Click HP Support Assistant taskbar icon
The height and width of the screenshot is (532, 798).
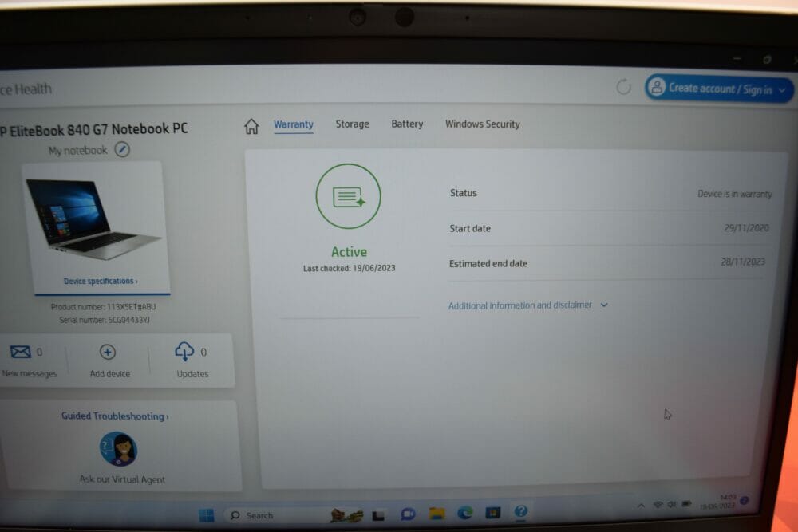pyautogui.click(x=520, y=511)
